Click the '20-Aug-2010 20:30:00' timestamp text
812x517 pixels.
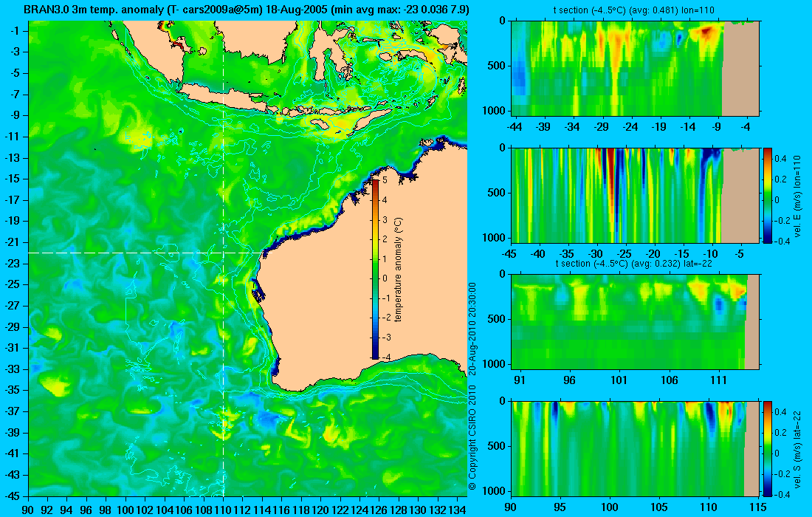[x=472, y=329]
